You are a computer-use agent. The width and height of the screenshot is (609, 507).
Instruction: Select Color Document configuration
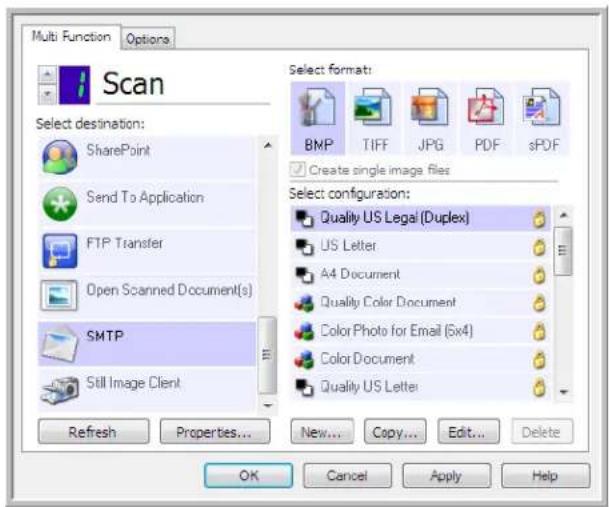pyautogui.click(x=421, y=359)
